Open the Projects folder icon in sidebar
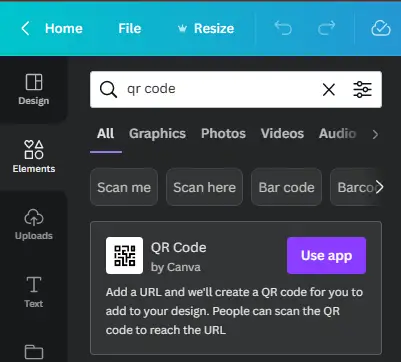This screenshot has width=401, height=362. pyautogui.click(x=34, y=352)
